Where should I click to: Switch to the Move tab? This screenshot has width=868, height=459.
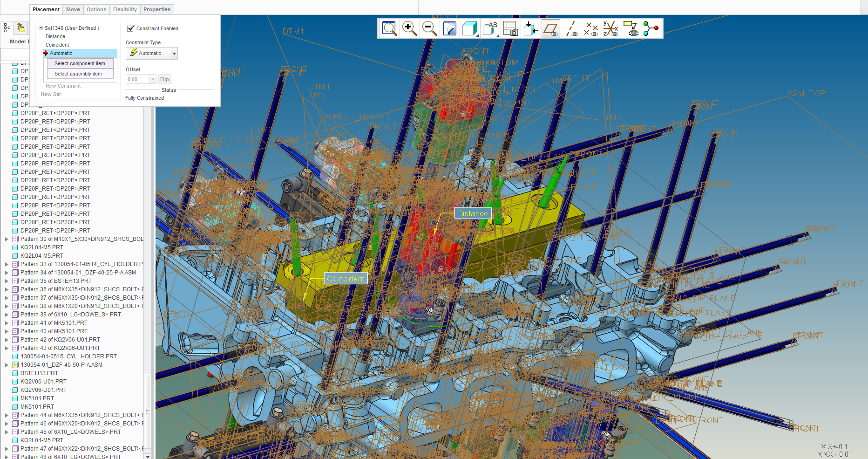click(73, 9)
